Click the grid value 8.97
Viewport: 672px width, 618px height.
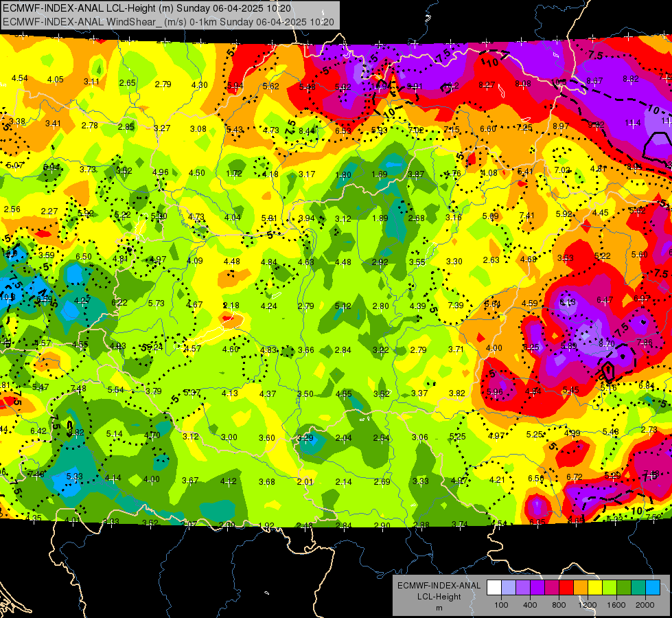561,126
